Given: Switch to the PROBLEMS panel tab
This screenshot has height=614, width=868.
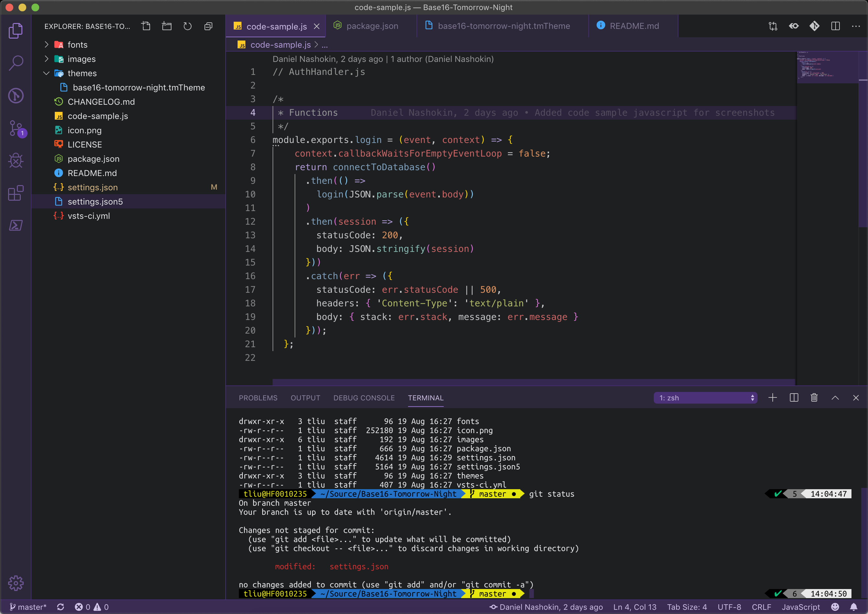Looking at the screenshot, I should (258, 398).
